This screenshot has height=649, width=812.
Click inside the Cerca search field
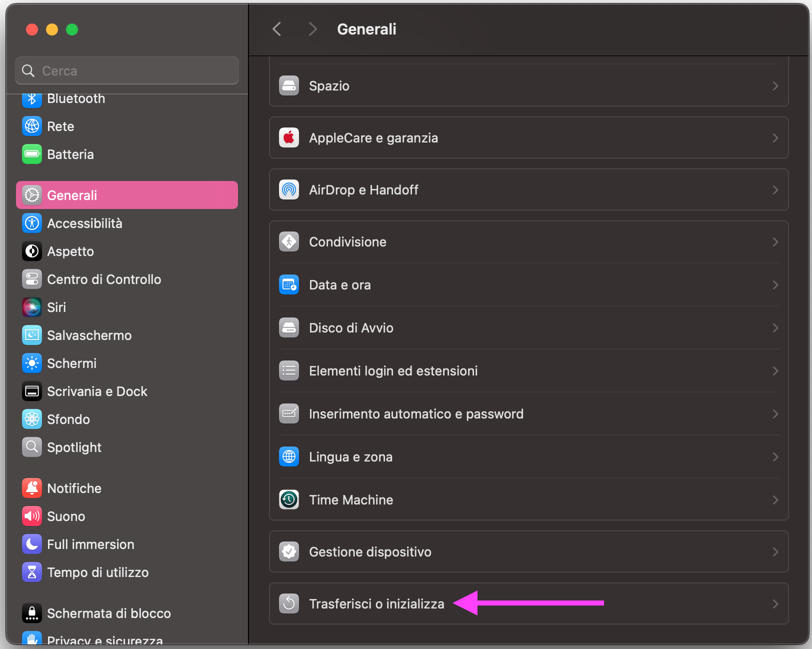[x=126, y=70]
